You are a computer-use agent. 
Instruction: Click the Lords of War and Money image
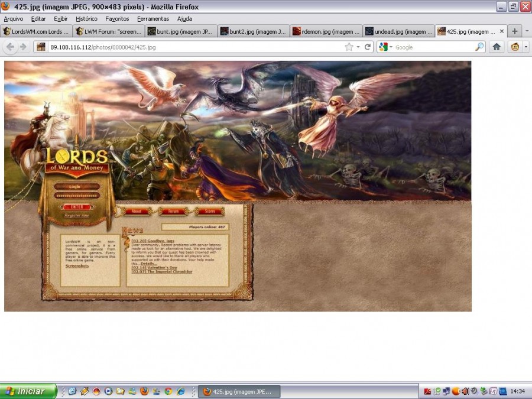238,186
